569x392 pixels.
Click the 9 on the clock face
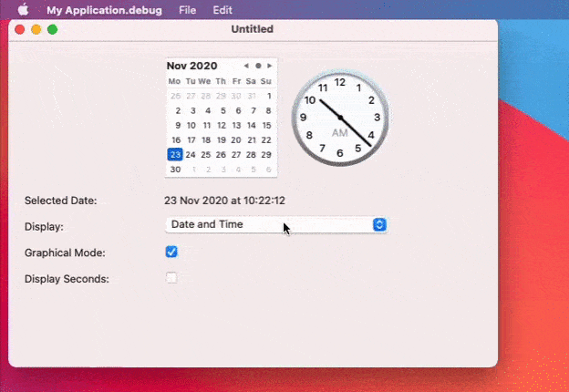point(303,117)
